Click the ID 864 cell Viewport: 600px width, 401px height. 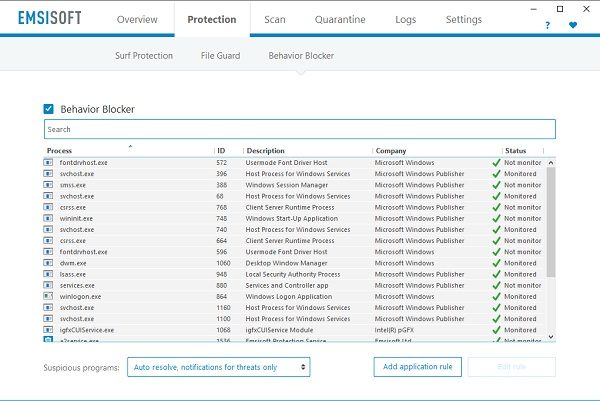coord(222,296)
